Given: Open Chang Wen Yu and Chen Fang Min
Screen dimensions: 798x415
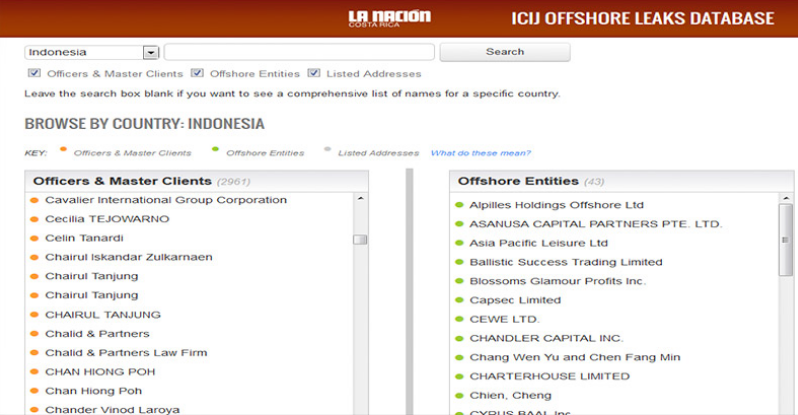Looking at the screenshot, I should pyautogui.click(x=575, y=357).
